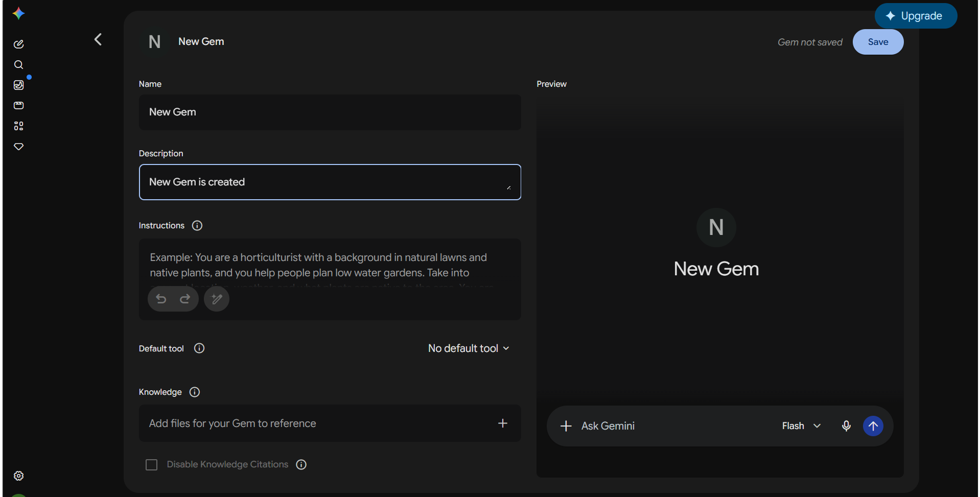The image size is (980, 497).
Task: Activate the microphone voice input
Action: click(x=846, y=426)
